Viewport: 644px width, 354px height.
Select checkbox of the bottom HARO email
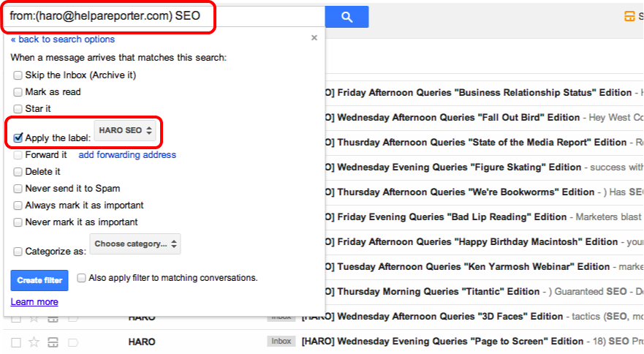(16, 342)
